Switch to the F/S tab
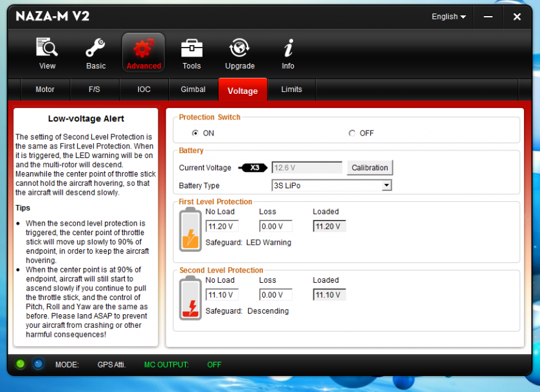The height and width of the screenshot is (392, 540). click(x=94, y=89)
